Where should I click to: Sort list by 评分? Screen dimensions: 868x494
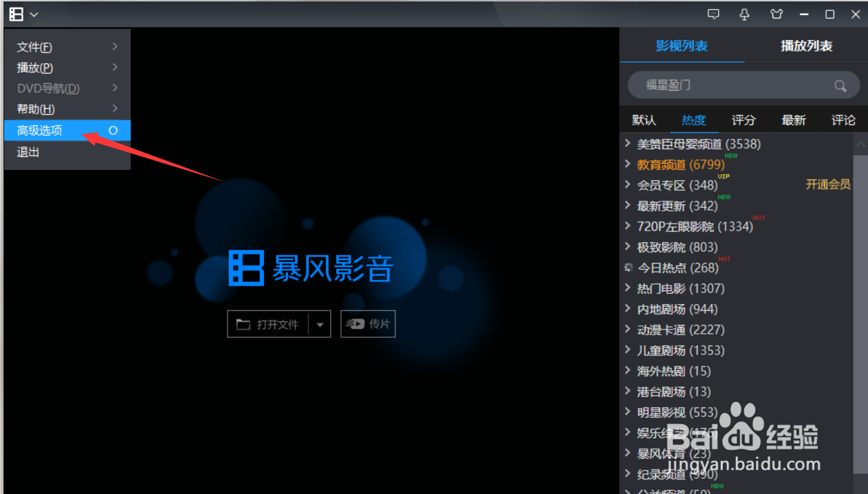tap(744, 120)
